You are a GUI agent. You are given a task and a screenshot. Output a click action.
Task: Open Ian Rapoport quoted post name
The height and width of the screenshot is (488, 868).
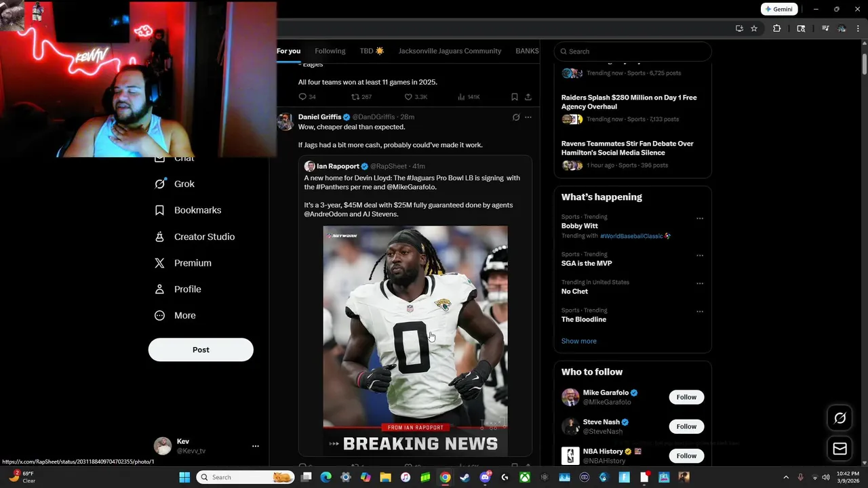[338, 166]
